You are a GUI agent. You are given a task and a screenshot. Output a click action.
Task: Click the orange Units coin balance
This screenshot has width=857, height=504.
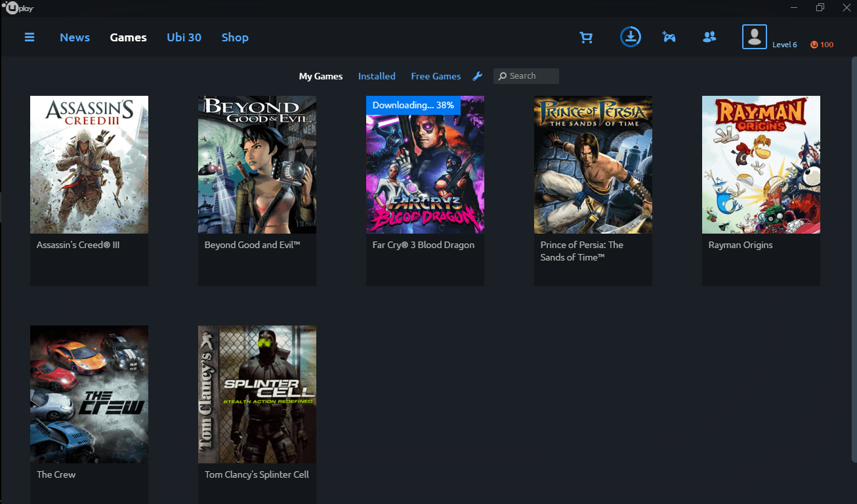coord(822,45)
